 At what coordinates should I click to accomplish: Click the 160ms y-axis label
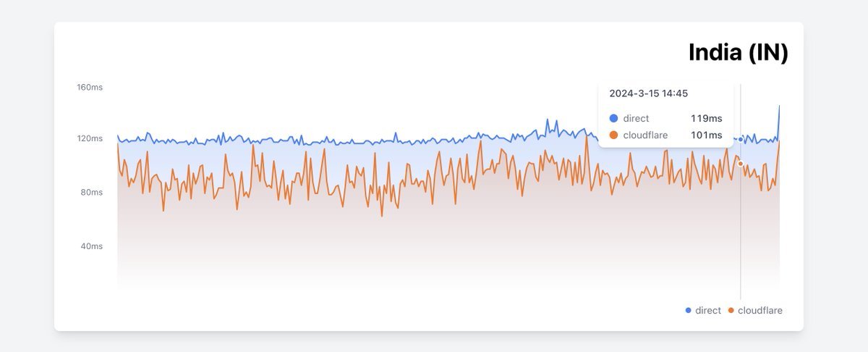click(x=90, y=88)
